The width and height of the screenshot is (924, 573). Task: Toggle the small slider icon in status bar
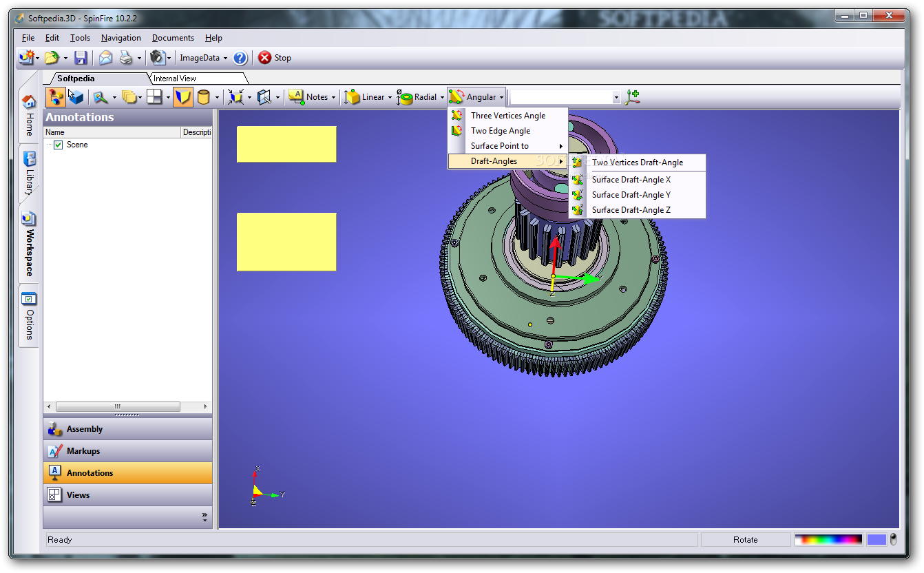[893, 539]
